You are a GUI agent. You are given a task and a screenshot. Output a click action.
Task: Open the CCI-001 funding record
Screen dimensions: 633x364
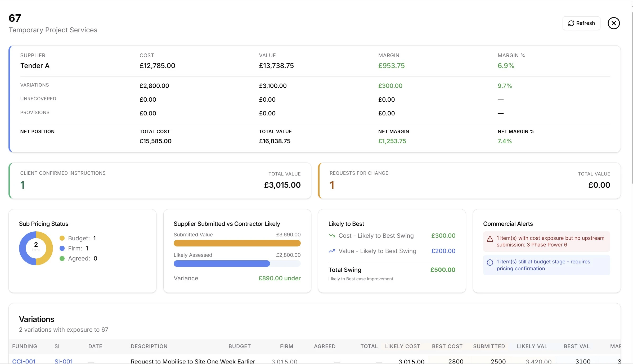(24, 361)
